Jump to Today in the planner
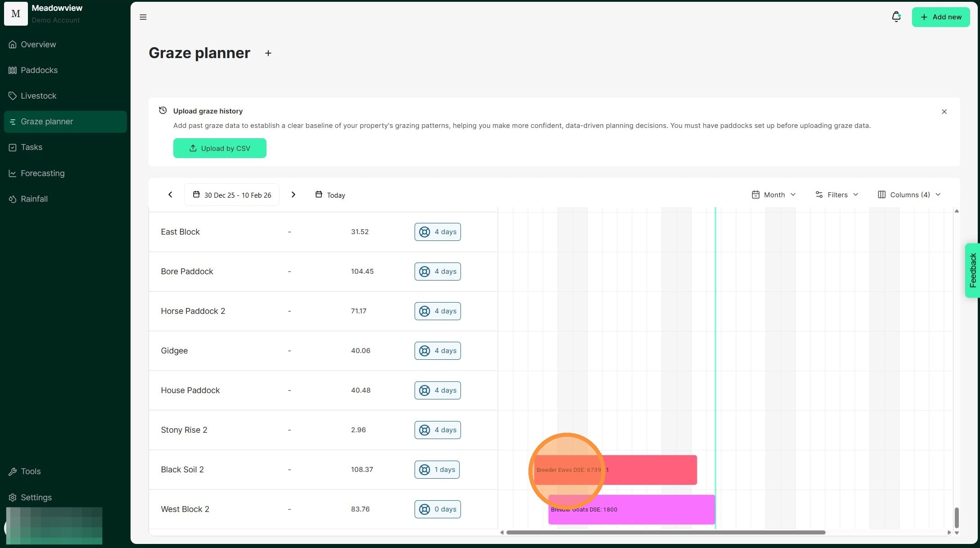980x548 pixels. [330, 195]
